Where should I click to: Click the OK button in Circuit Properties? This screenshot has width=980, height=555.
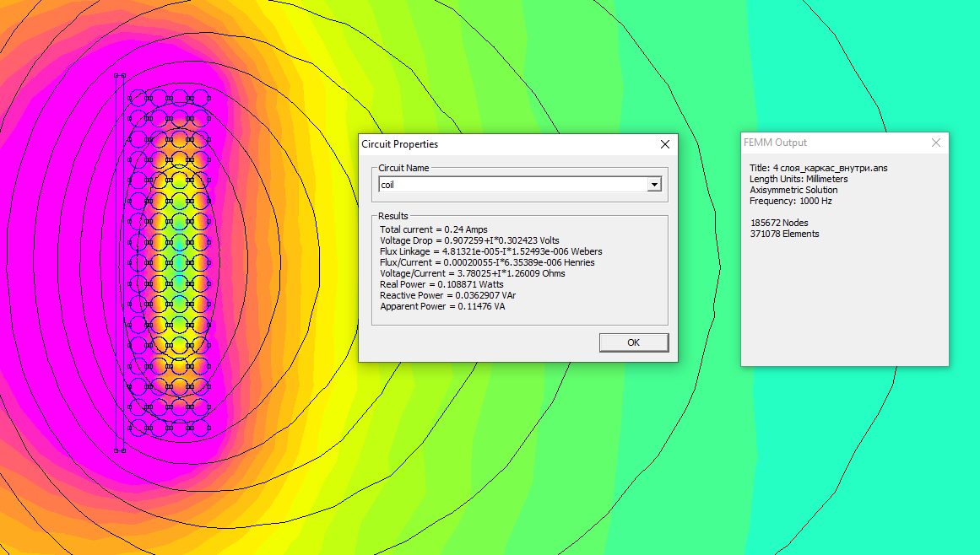click(x=634, y=342)
